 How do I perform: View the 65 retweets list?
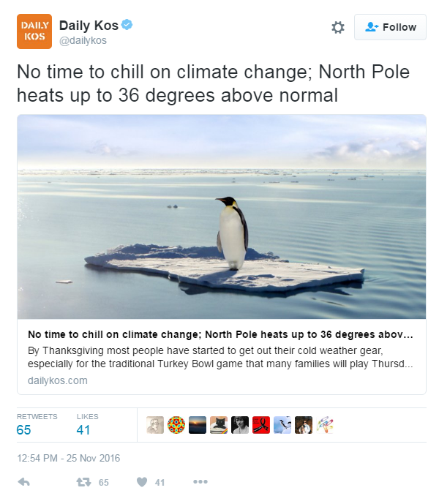click(24, 430)
